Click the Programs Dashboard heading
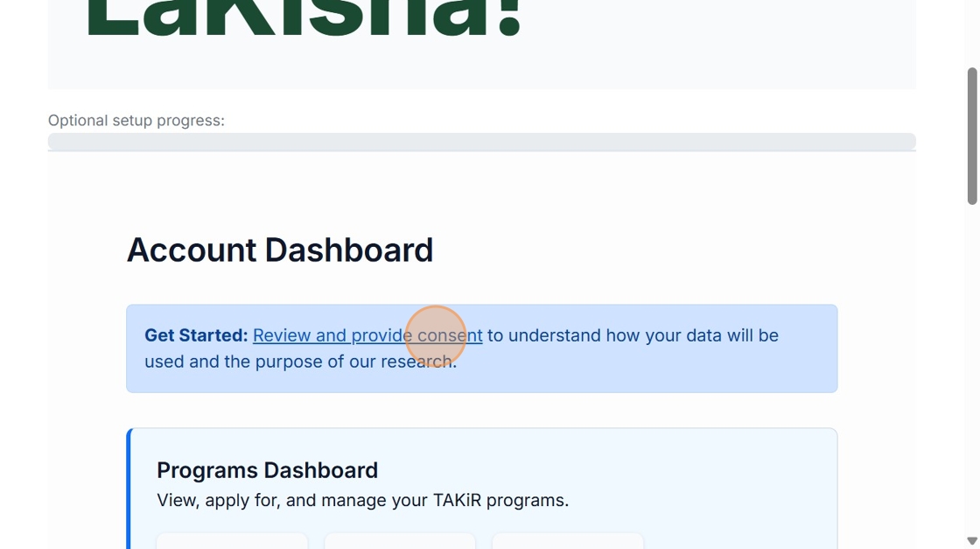980x549 pixels. pyautogui.click(x=267, y=470)
